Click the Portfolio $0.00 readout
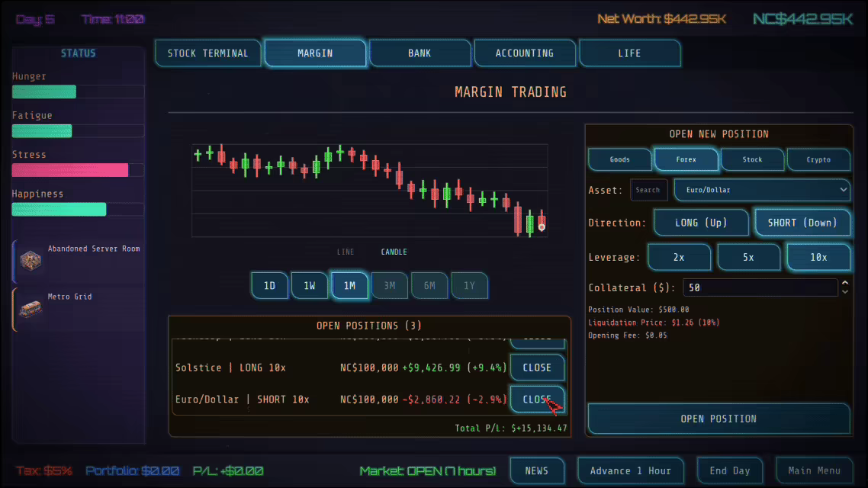868x488 pixels. [x=132, y=471]
